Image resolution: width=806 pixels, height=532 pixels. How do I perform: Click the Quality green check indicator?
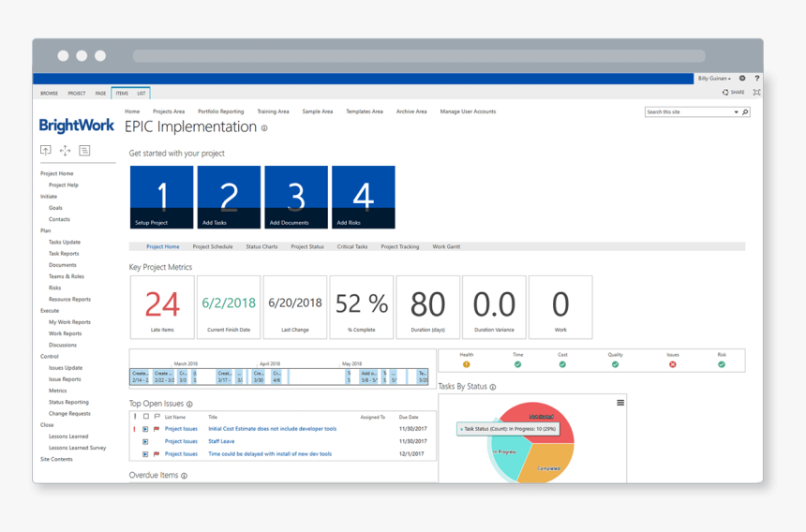pos(616,364)
